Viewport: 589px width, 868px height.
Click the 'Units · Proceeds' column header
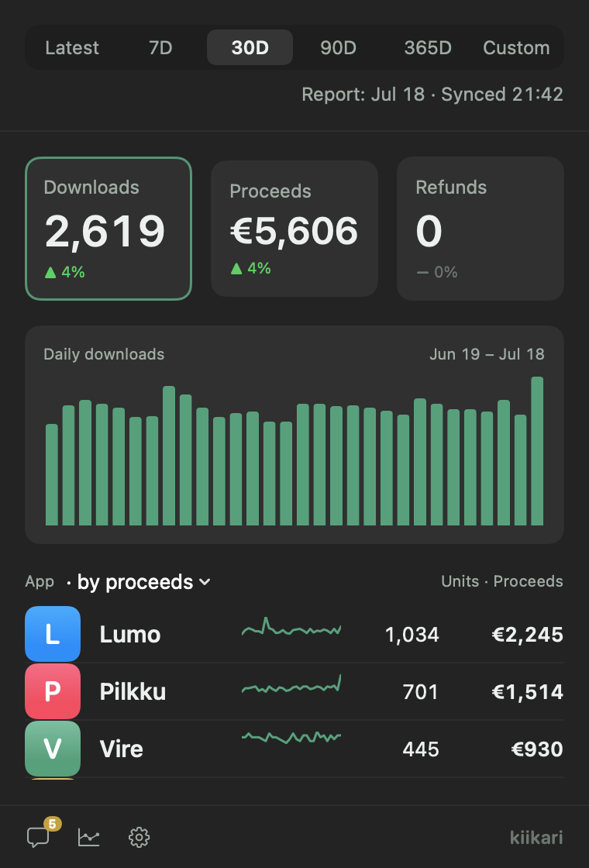[x=502, y=581]
